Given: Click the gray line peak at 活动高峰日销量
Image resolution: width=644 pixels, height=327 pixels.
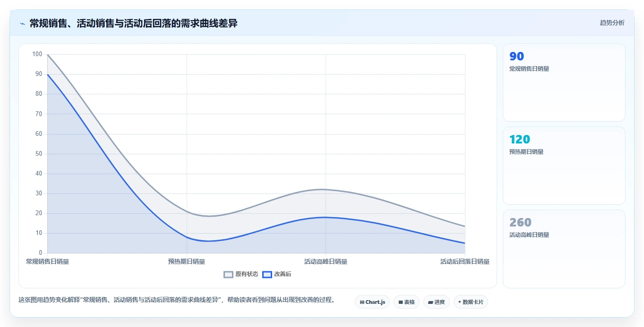Looking at the screenshot, I should pyautogui.click(x=326, y=189).
